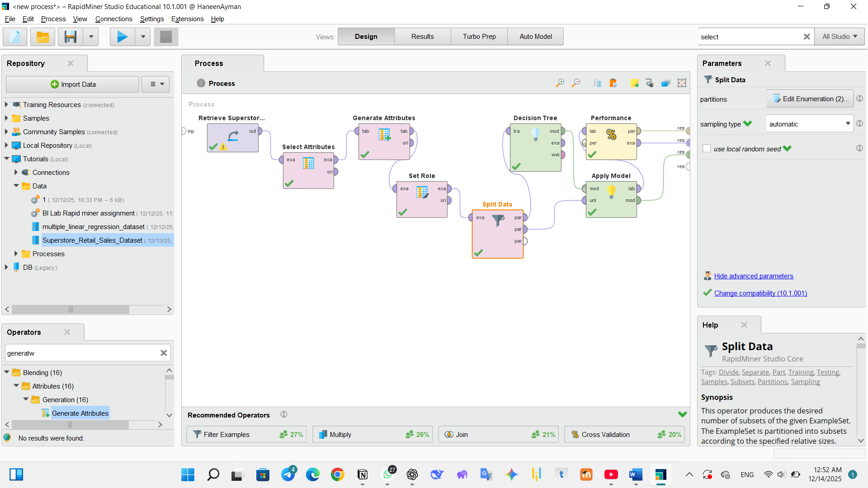
Task: Save the process with the floppy icon
Action: (71, 37)
